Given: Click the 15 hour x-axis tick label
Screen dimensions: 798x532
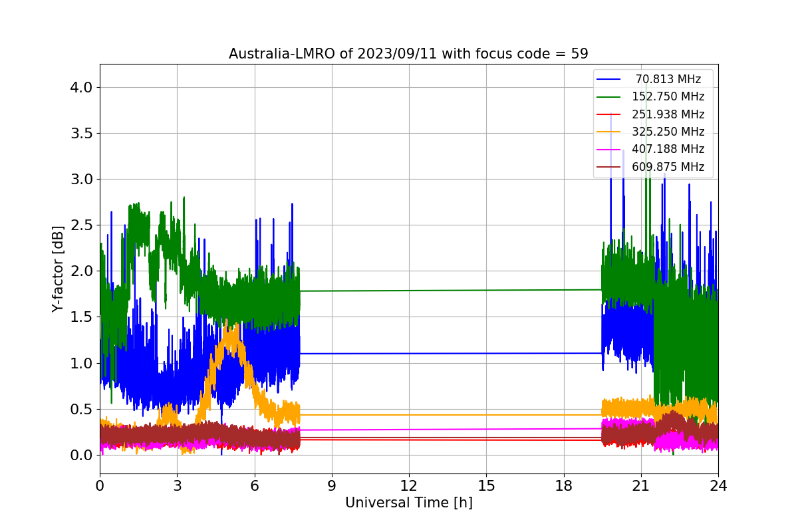Looking at the screenshot, I should [x=486, y=485].
